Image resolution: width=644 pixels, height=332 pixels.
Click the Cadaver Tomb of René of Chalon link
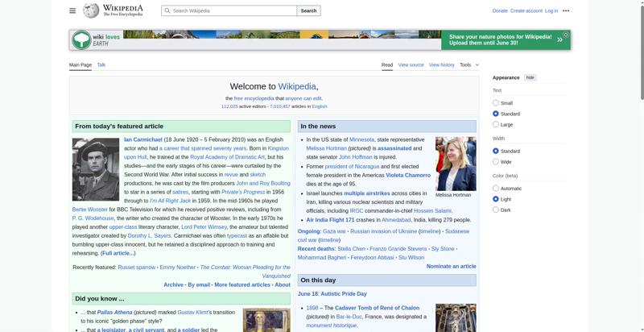(377, 308)
